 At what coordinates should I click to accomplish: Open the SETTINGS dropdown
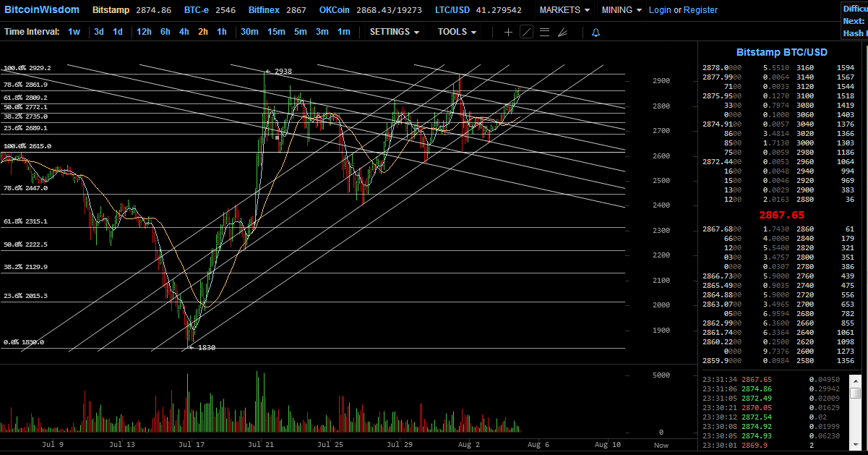tap(395, 32)
